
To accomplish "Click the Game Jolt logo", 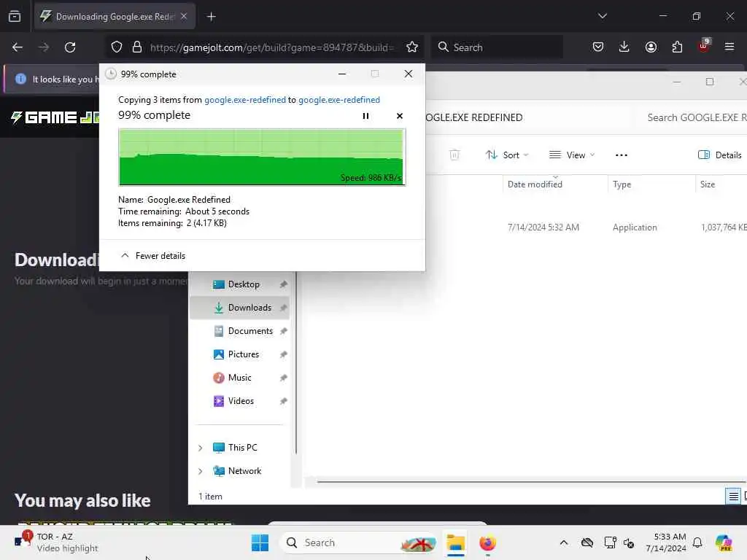I will (x=55, y=117).
